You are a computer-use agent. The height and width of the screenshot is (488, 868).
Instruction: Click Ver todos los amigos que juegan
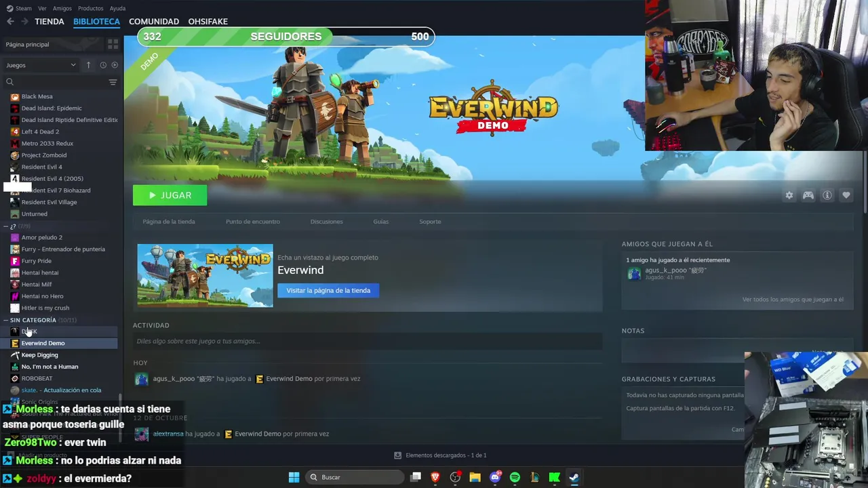pos(793,300)
